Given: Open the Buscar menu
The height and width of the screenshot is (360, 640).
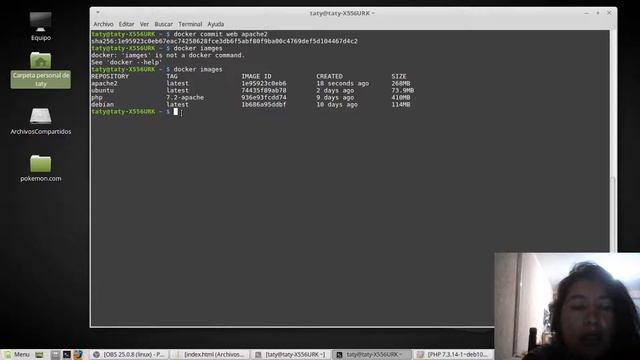Looking at the screenshot, I should click(x=163, y=24).
